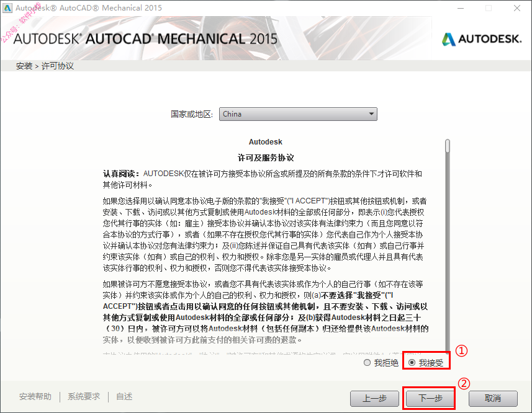
Task: Open the 系统要求 link
Action: pos(84,396)
